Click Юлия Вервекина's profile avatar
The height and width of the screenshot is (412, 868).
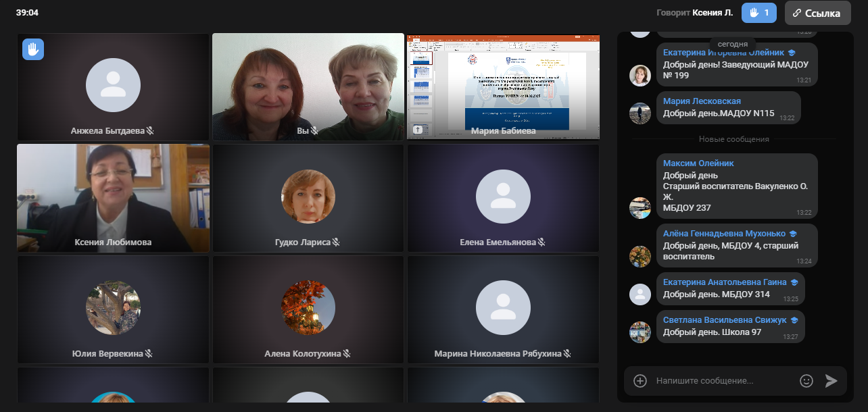(113, 308)
